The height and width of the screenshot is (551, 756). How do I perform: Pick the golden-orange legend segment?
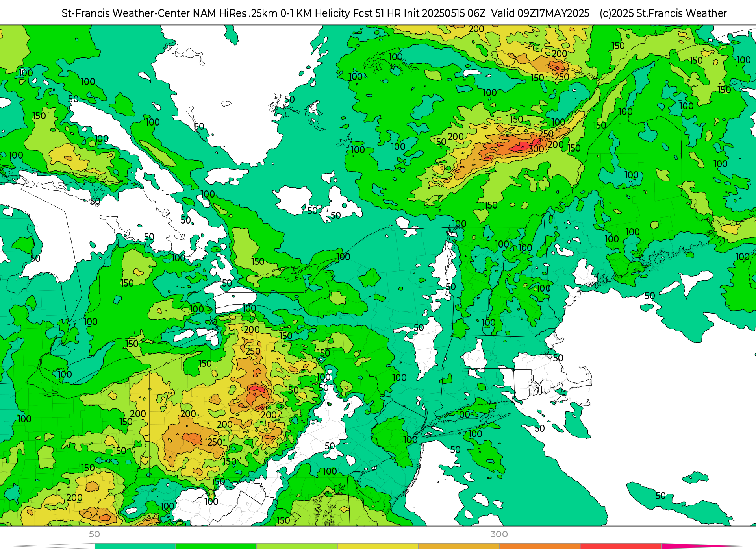click(459, 546)
